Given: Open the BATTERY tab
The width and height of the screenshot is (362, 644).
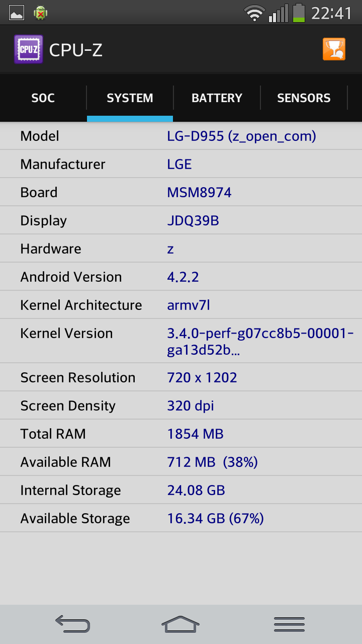Looking at the screenshot, I should [217, 98].
